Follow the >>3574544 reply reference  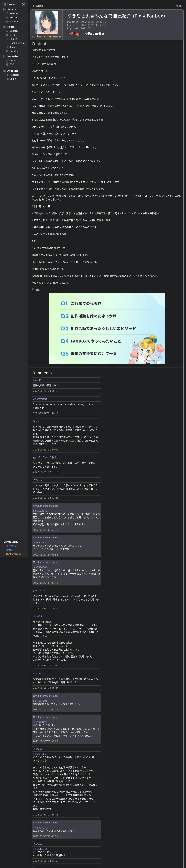(40, 567)
